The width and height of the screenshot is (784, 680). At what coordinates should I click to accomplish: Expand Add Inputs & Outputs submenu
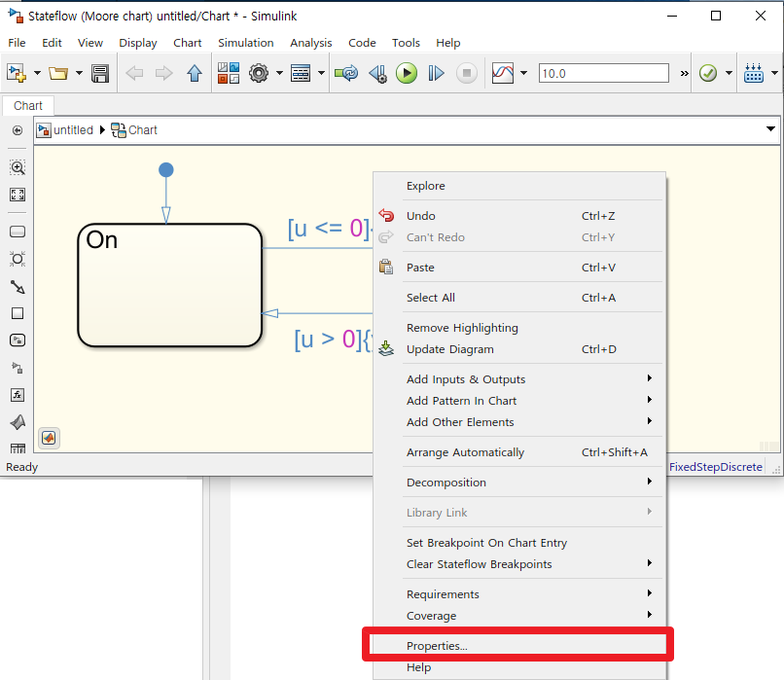click(x=519, y=379)
